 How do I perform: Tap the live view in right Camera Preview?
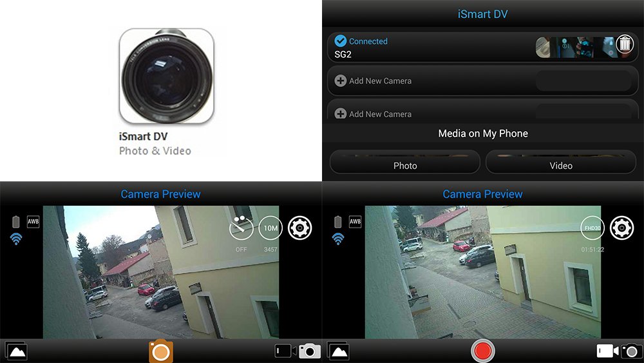[x=483, y=272]
